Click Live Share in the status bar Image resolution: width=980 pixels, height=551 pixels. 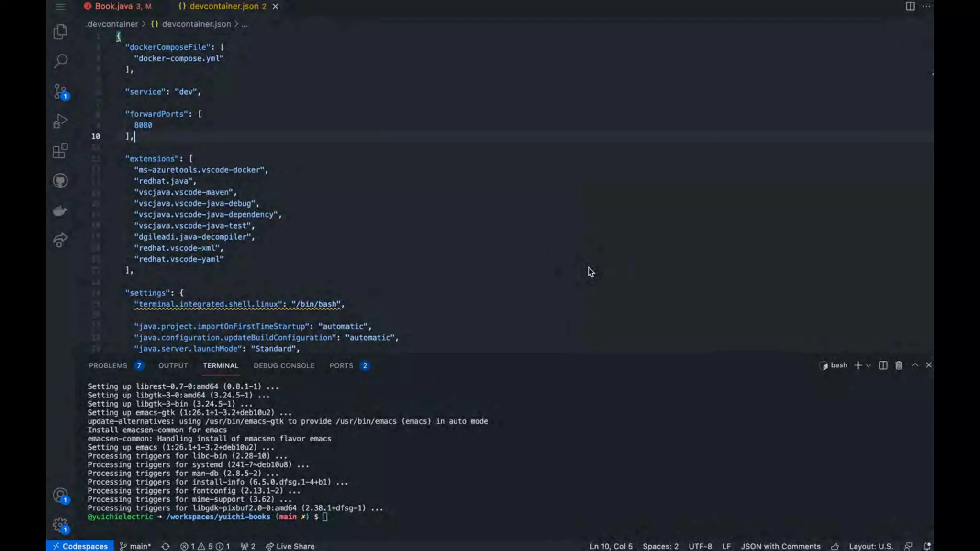(290, 546)
